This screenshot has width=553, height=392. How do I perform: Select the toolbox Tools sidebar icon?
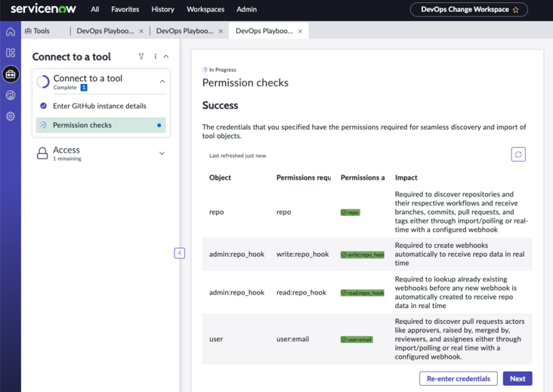tap(11, 74)
